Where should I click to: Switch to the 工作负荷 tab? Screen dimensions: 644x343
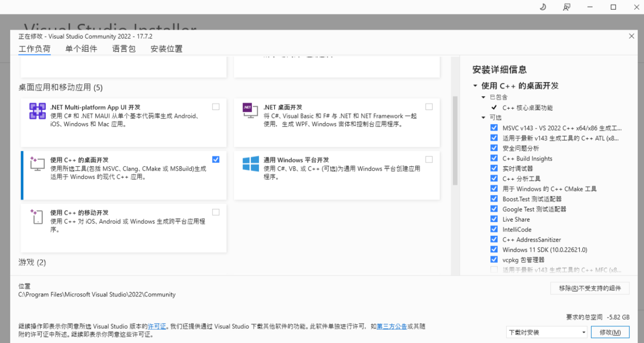(x=34, y=49)
